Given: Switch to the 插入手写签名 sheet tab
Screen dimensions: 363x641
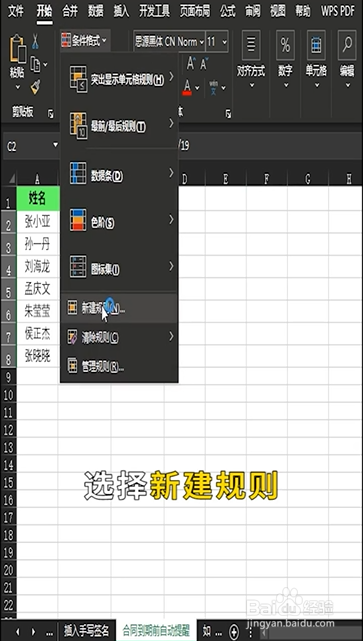Looking at the screenshot, I should coord(86,630).
